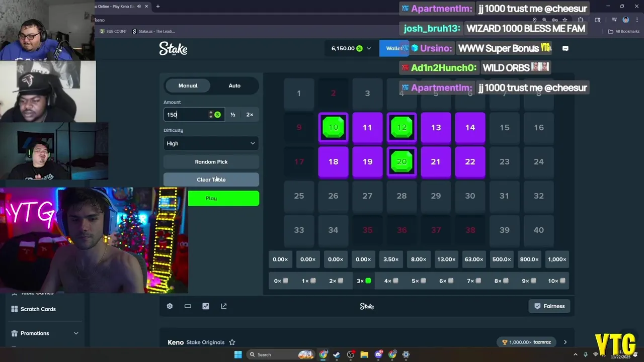Open the live stats chart icon
This screenshot has width=644, height=362.
point(206,306)
